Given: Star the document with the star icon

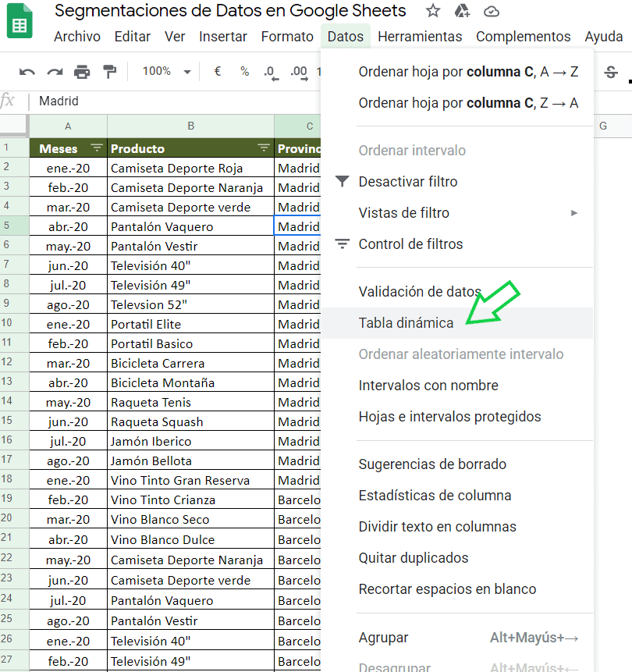Looking at the screenshot, I should (x=433, y=11).
